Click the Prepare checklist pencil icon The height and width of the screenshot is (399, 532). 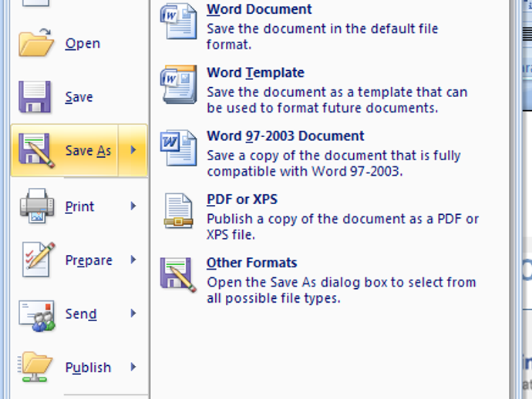click(x=38, y=260)
